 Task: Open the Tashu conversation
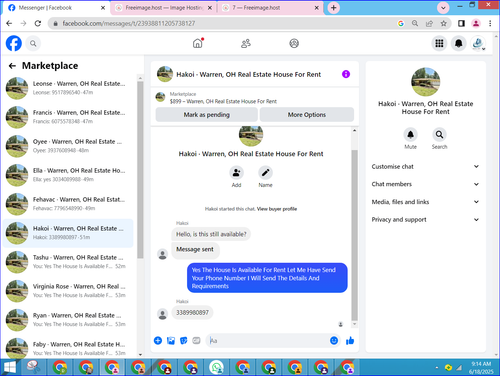[x=68, y=262]
